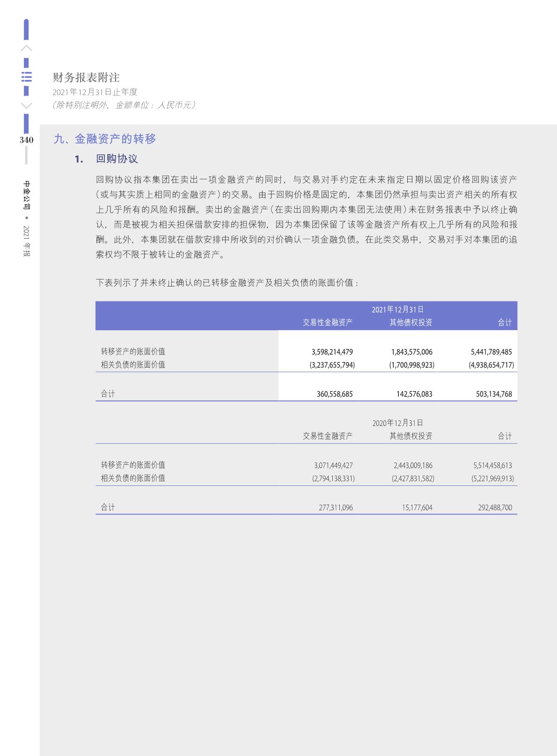Click the 其他债权投资 column header in the 2021 table
This screenshot has width=557, height=756.
411,322
